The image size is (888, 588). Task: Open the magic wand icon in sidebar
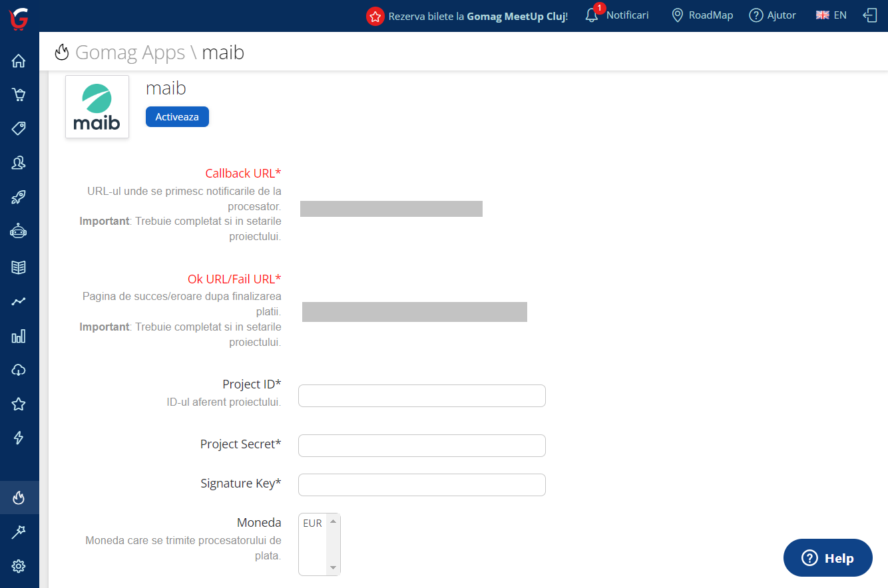point(19,531)
